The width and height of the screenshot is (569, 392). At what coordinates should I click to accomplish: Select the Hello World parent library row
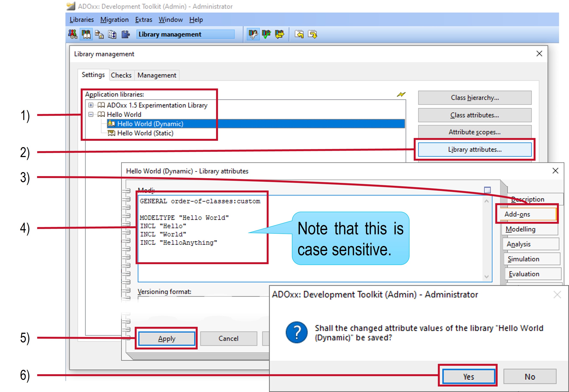tap(124, 115)
